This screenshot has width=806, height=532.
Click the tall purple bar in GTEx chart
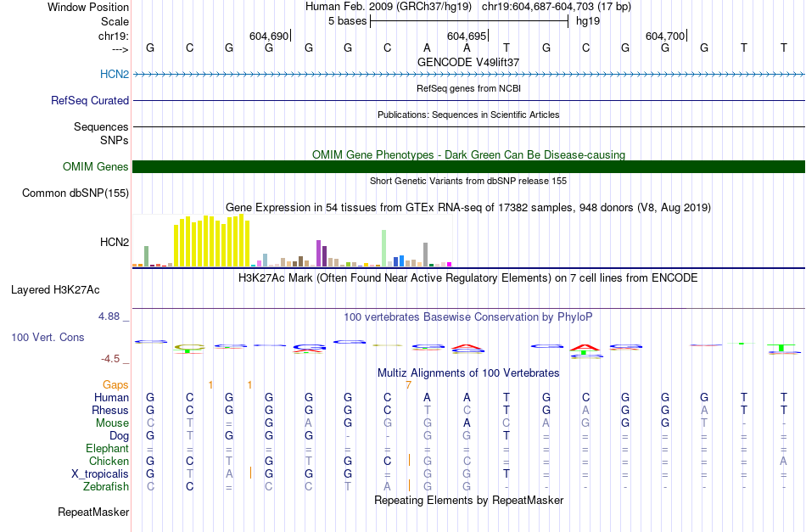(319, 253)
